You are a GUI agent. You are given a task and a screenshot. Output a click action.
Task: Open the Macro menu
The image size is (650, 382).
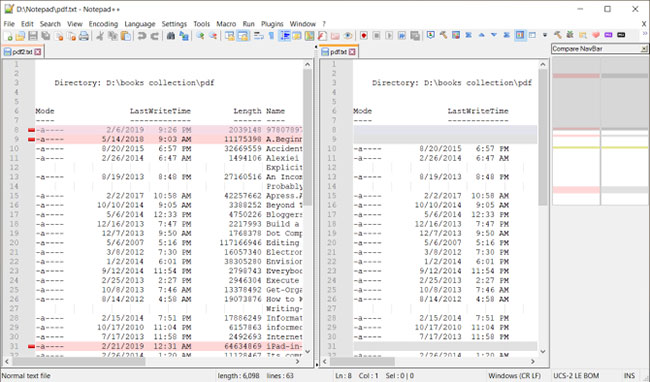pos(226,24)
